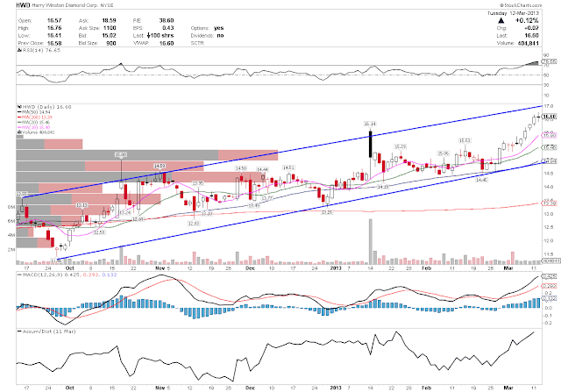Click the Last 100 shrs down-arrow entry

tap(160, 35)
